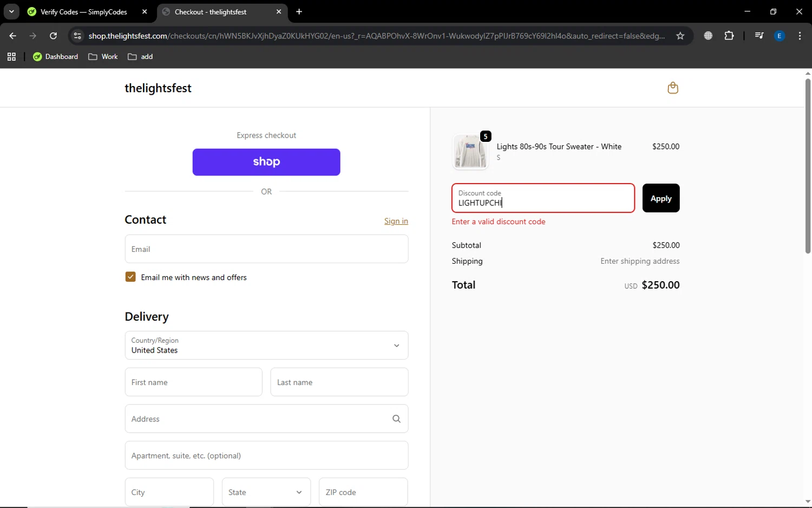This screenshot has width=812, height=508.
Task: Click the scrollbar down arrow
Action: tap(808, 502)
